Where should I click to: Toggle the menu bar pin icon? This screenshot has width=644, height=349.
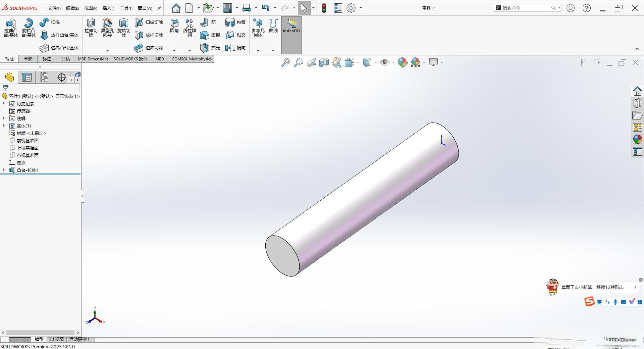tap(159, 8)
